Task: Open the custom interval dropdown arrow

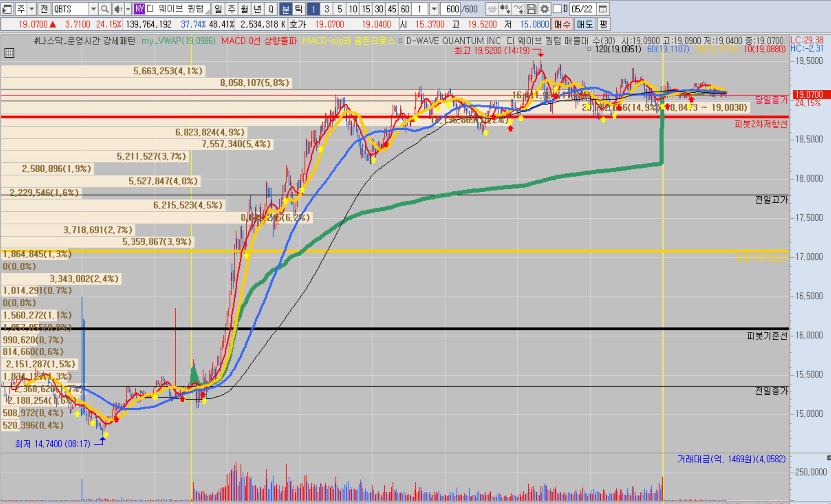Action: point(433,9)
